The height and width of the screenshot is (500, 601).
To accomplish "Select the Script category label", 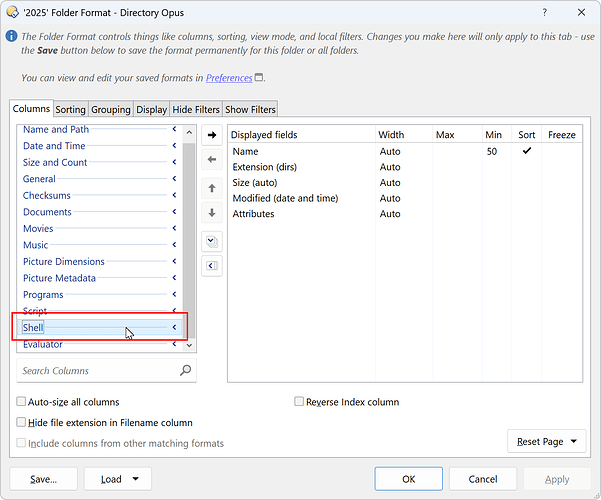I will coord(35,310).
